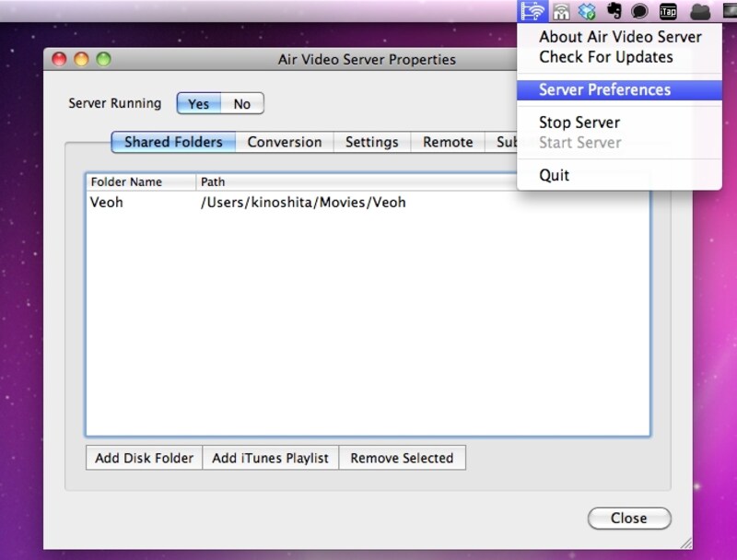This screenshot has width=737, height=560.
Task: Open the iTap menu bar icon
Action: pyautogui.click(x=668, y=11)
